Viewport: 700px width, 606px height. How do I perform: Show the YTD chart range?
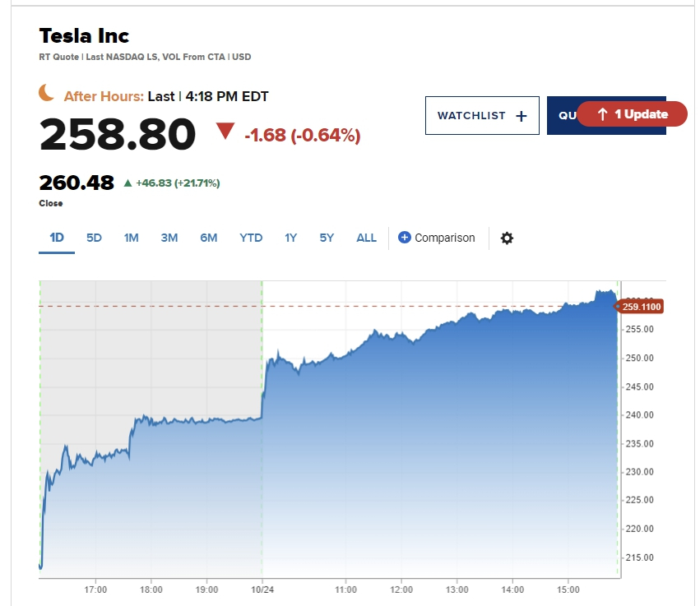click(x=251, y=238)
